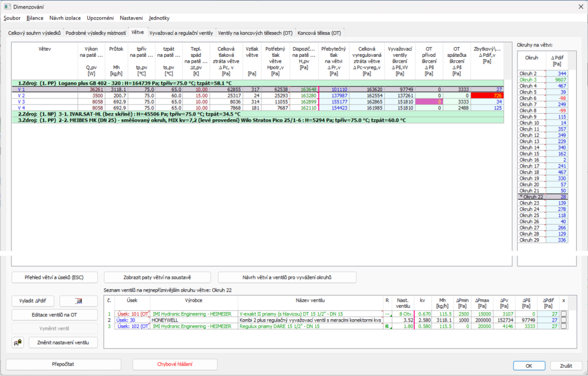Open the Soubor menu

pyautogui.click(x=12, y=18)
